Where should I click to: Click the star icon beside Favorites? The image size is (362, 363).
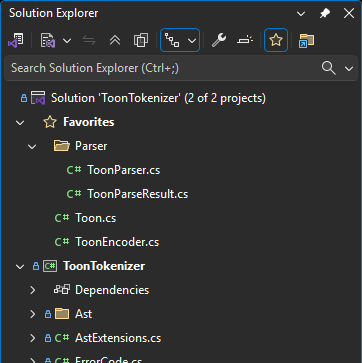point(50,122)
